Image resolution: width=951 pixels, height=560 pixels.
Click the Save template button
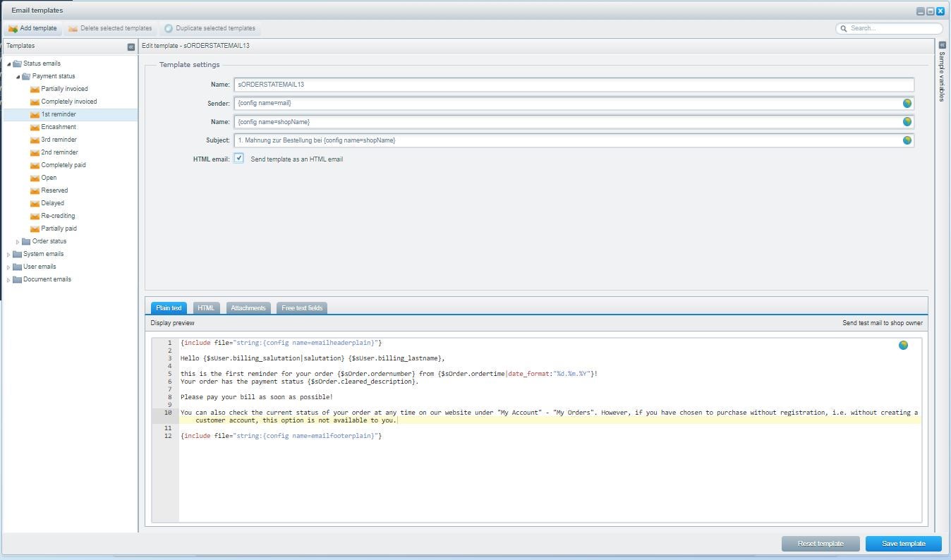[x=904, y=544]
